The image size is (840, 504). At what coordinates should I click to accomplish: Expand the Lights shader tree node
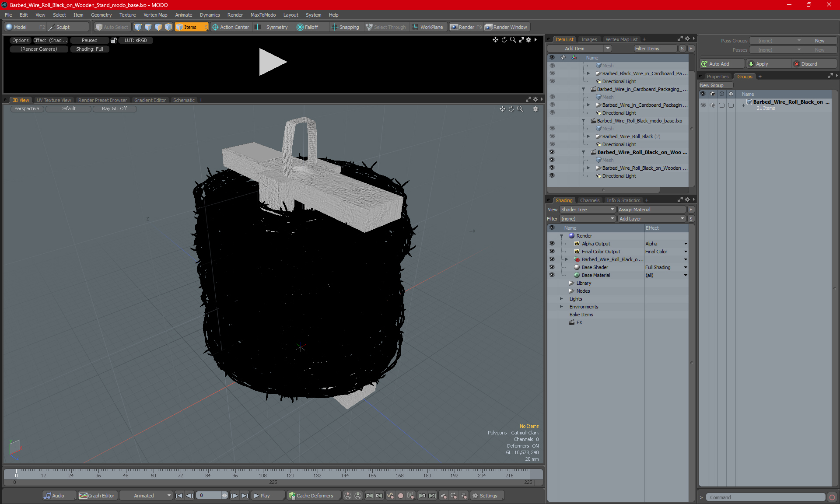(x=562, y=299)
